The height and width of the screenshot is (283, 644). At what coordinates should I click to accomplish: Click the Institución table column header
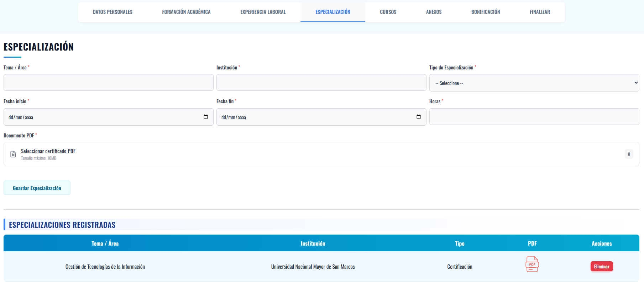313,243
